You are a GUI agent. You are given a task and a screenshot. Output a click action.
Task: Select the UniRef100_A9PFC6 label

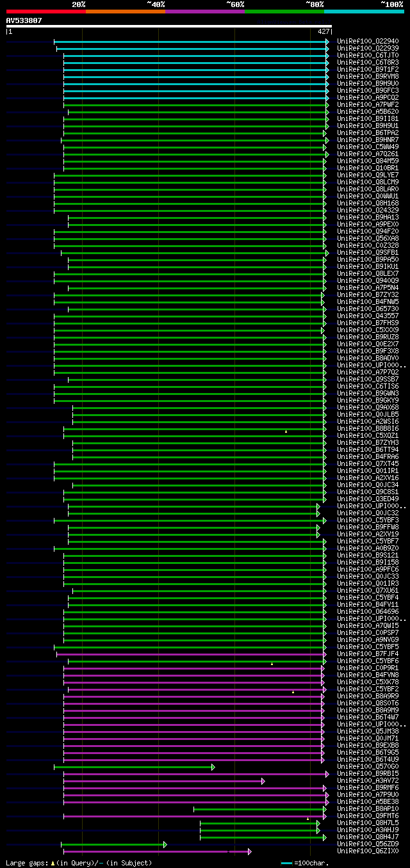(368, 569)
